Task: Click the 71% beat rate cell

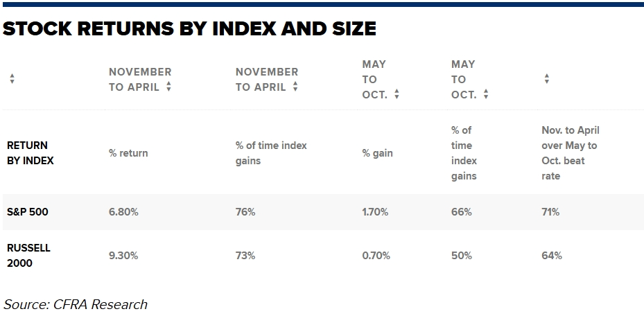Action: coord(550,212)
